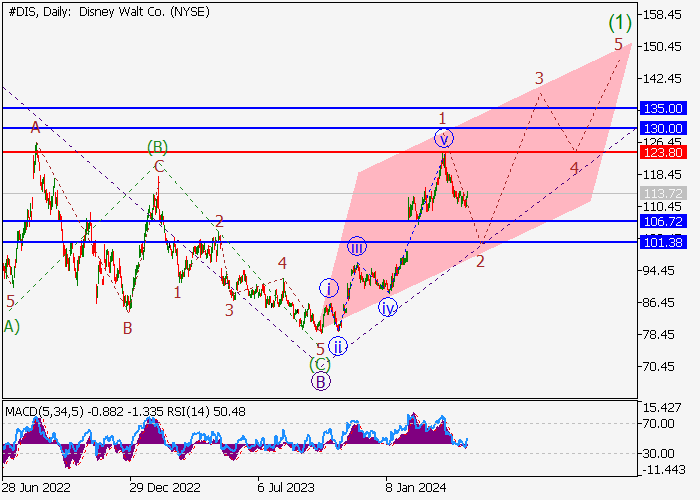Click the '29 Dec 2022' date label
The image size is (700, 500).
(x=165, y=488)
